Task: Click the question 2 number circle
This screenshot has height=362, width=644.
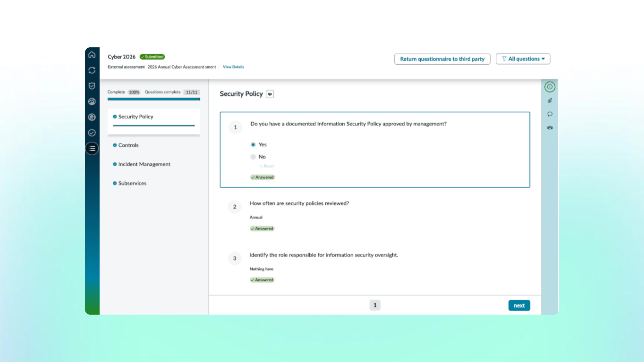Action: pyautogui.click(x=235, y=207)
